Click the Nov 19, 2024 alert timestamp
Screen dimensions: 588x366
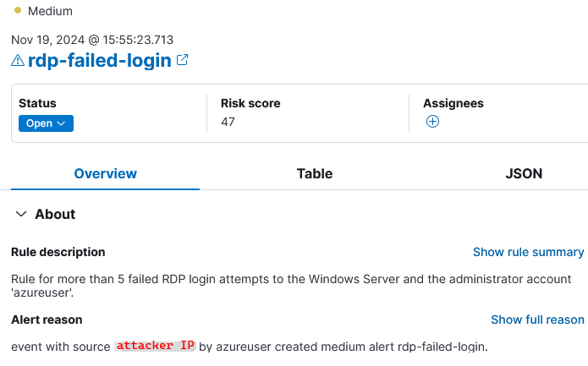point(92,40)
